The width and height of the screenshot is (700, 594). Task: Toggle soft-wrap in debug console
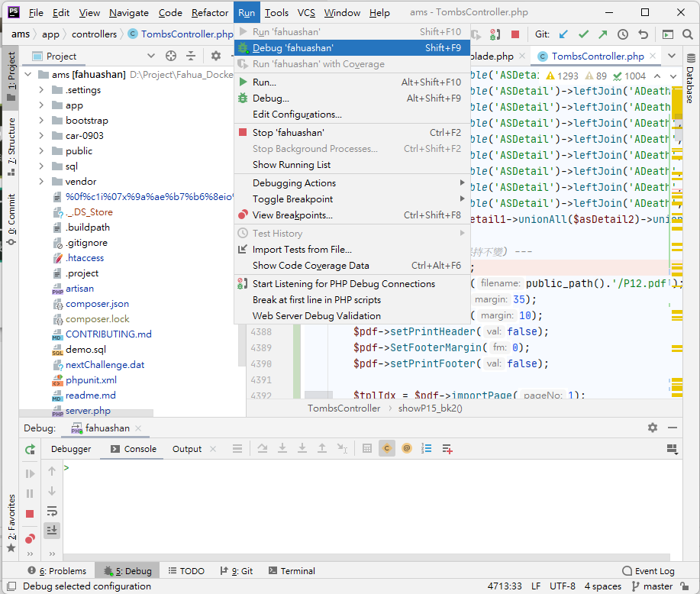(52, 511)
